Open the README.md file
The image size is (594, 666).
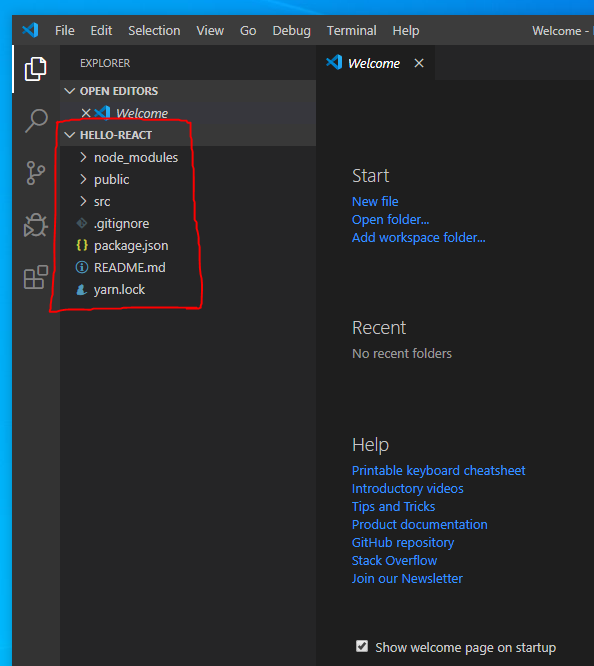pos(130,268)
